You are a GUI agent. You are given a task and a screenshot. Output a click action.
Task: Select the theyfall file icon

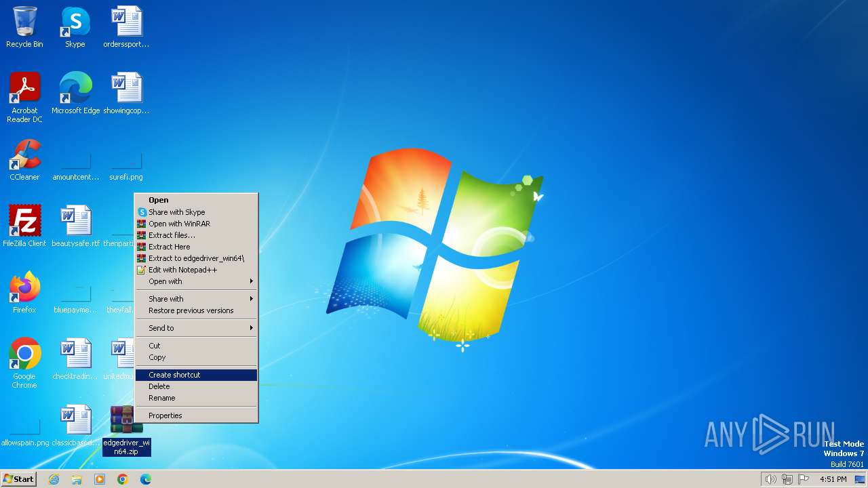[x=119, y=298]
